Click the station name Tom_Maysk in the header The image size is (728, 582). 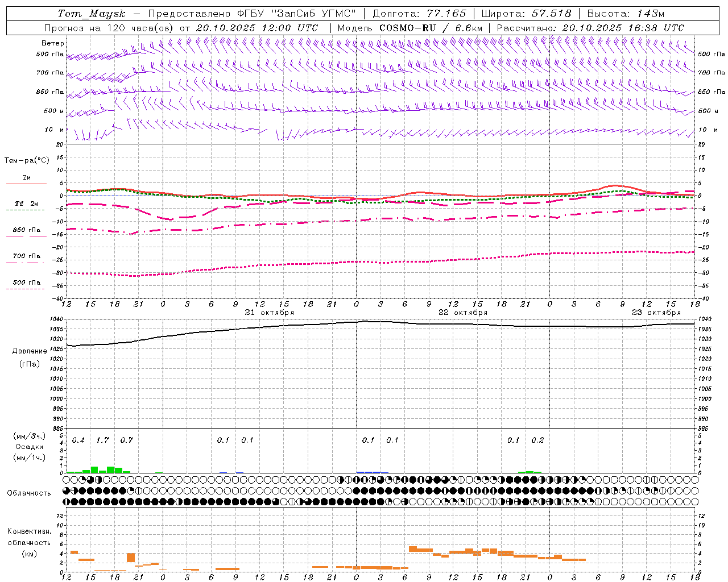pos(92,14)
